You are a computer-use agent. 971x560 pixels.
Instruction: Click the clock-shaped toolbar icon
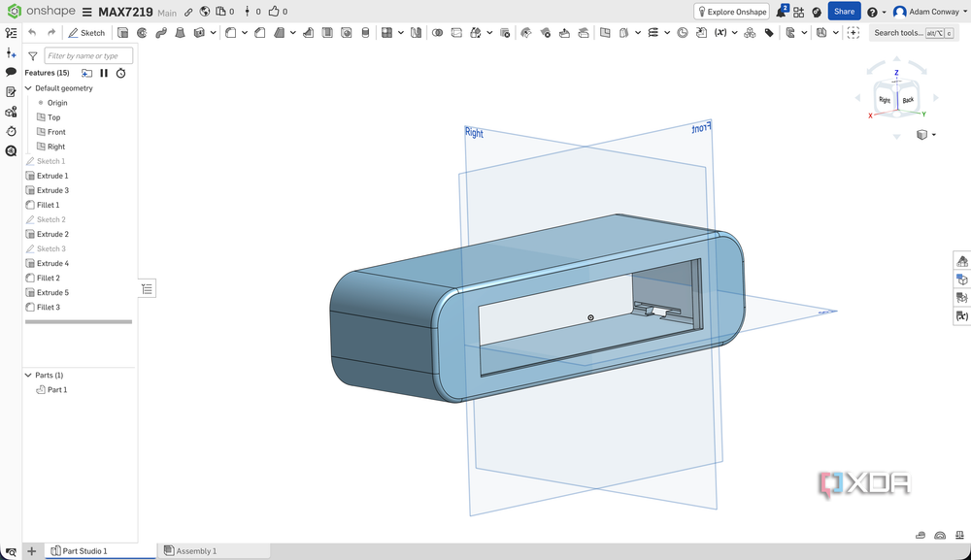682,33
